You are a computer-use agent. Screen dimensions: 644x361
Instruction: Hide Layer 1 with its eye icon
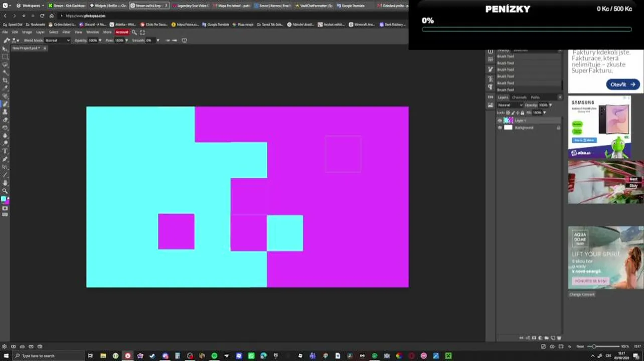click(500, 121)
